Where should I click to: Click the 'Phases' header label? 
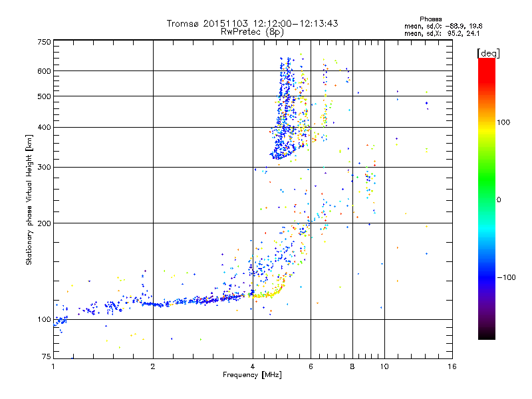coord(430,19)
